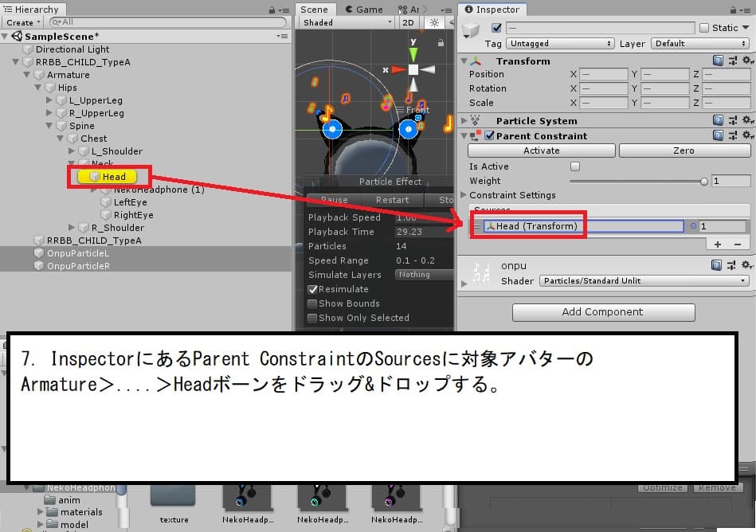Enable the Static checkbox
This screenshot has width=756, height=532.
[x=704, y=27]
